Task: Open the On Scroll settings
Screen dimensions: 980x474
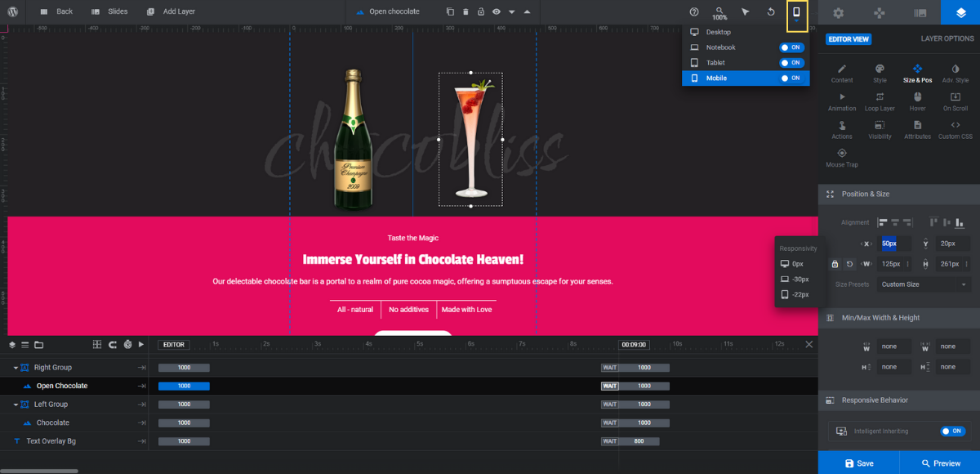Action: click(x=955, y=101)
